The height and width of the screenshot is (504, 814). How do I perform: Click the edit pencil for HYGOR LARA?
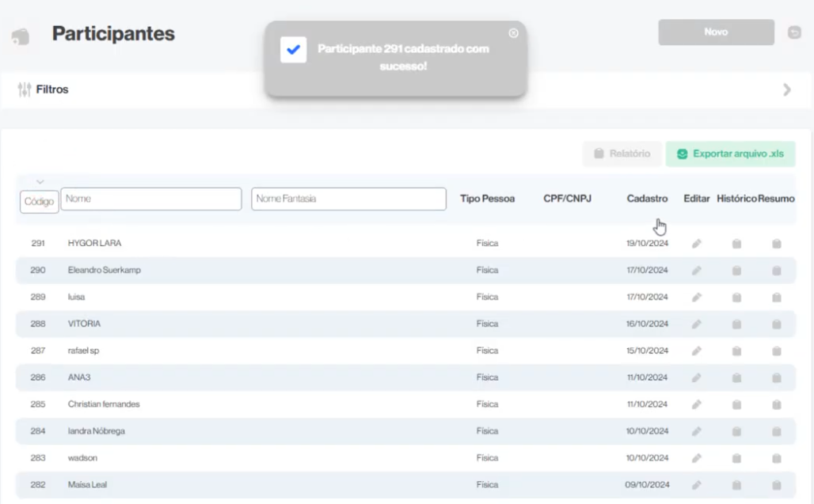point(697,244)
